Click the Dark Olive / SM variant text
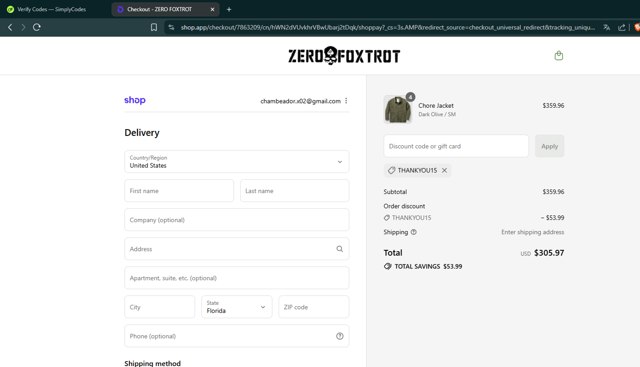640x367 pixels. click(437, 114)
